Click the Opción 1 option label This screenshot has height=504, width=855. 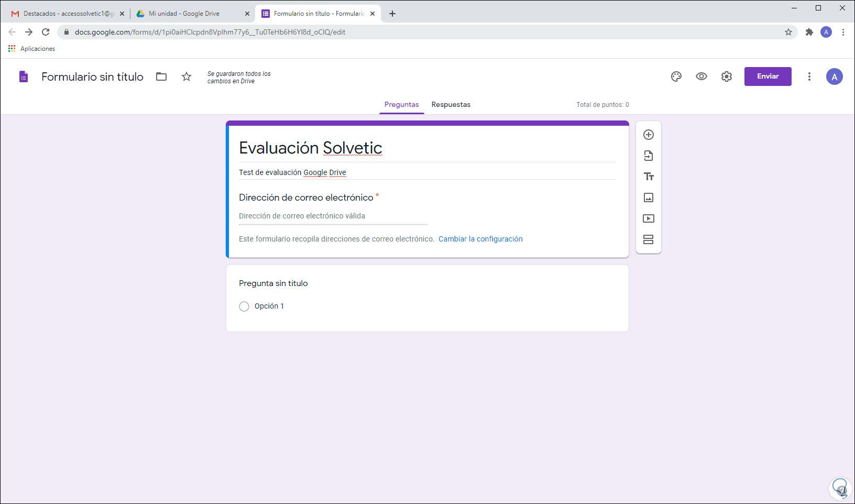click(x=269, y=306)
